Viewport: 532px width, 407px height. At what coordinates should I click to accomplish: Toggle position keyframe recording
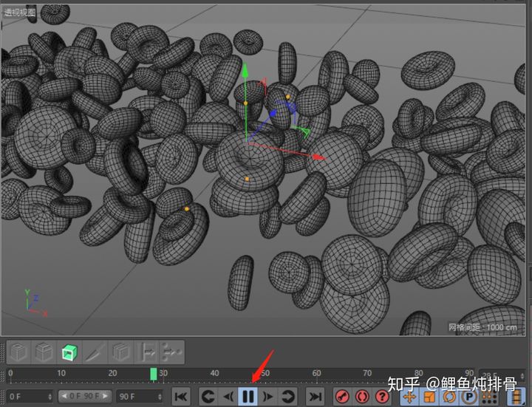(409, 397)
